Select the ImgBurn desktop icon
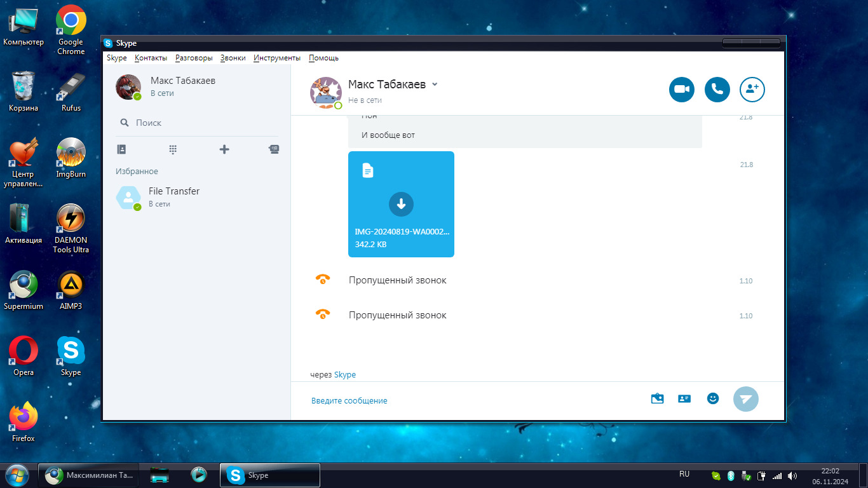 coord(71,158)
